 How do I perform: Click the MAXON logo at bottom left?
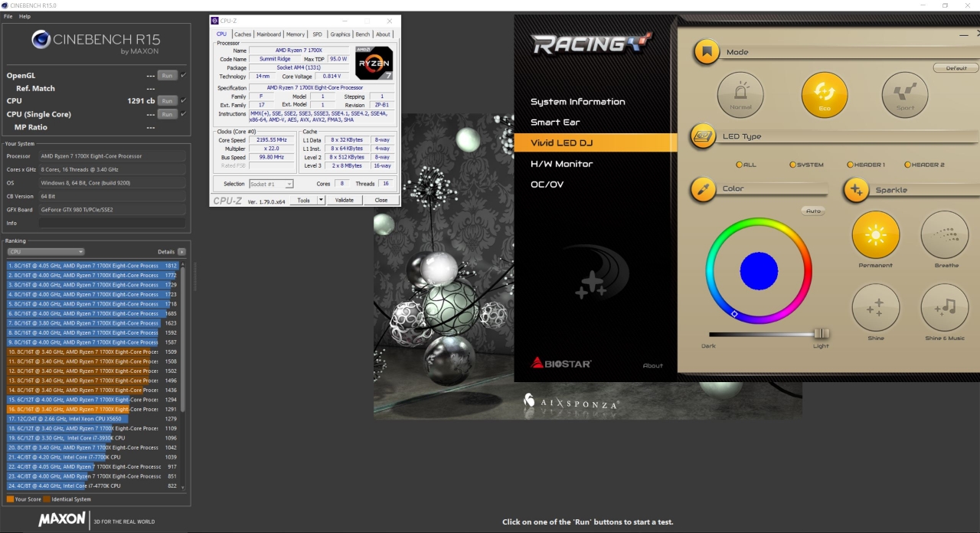click(62, 518)
